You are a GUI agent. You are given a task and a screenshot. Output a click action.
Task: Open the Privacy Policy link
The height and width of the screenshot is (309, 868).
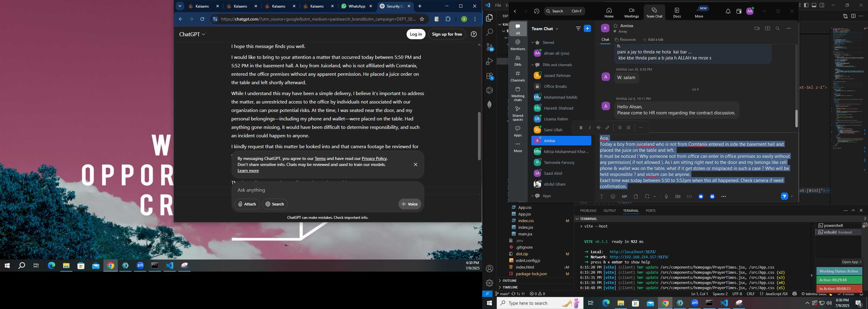pos(374,158)
